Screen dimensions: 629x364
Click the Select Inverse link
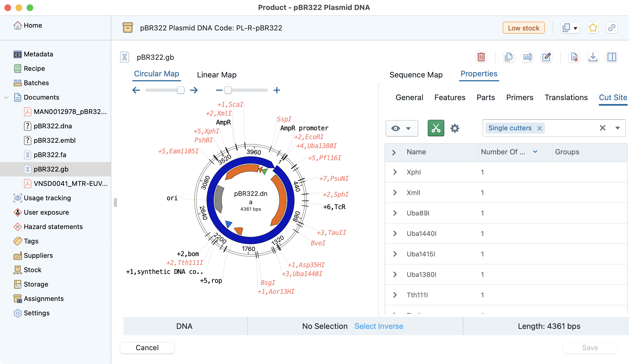[378, 326]
